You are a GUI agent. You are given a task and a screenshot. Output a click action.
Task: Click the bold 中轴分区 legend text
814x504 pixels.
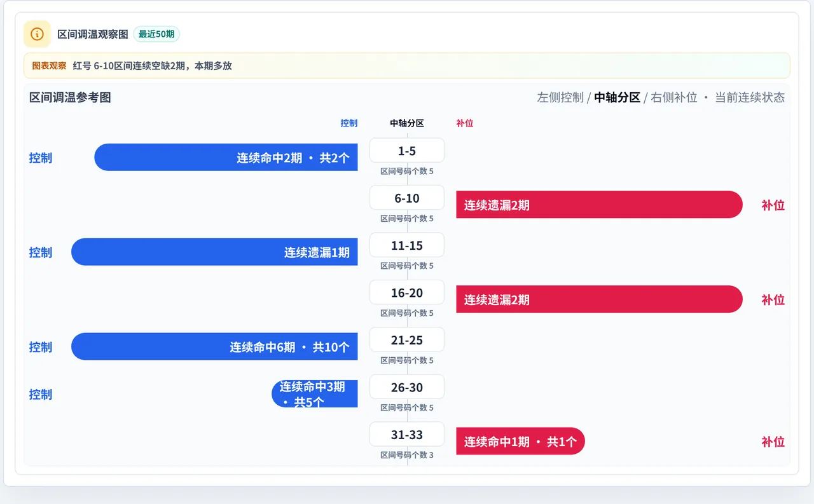click(x=617, y=97)
